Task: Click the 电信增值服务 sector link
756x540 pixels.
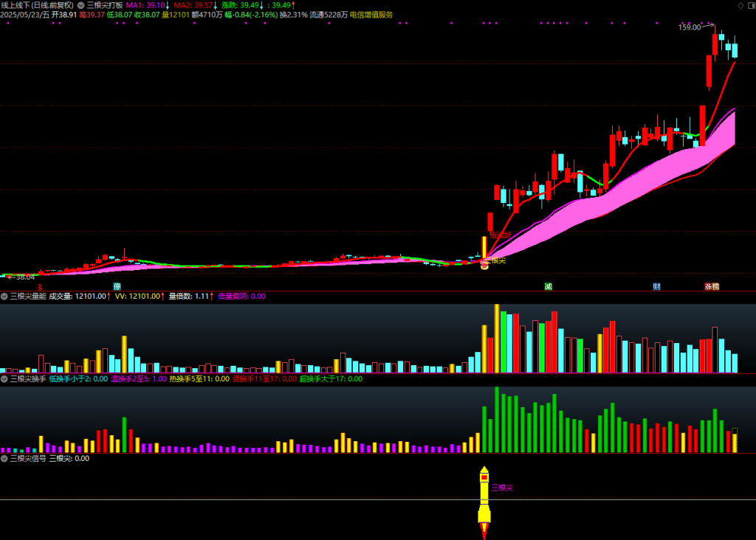Action: click(x=371, y=14)
